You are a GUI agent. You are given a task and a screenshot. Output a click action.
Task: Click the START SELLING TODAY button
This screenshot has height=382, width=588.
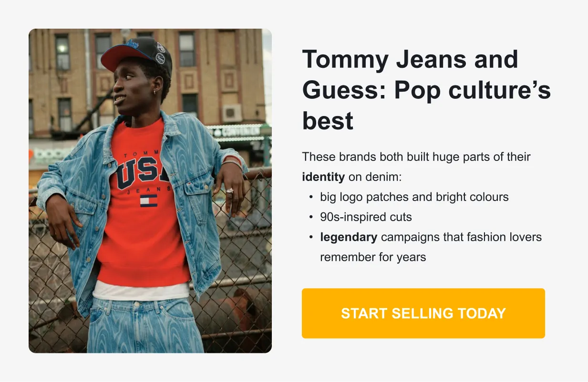click(x=423, y=313)
